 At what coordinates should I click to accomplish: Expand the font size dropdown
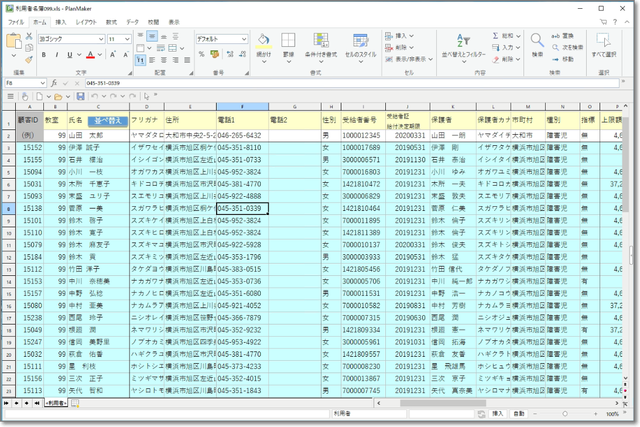point(129,38)
